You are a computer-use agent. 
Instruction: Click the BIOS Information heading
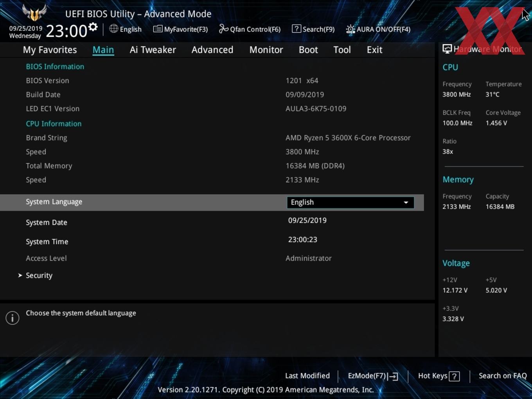click(x=55, y=66)
